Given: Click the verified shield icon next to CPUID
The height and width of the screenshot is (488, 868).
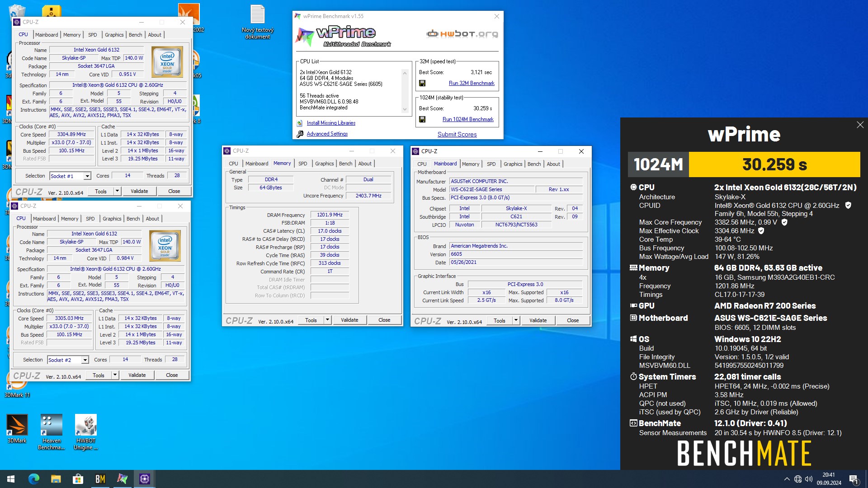Looking at the screenshot, I should click(x=848, y=206).
